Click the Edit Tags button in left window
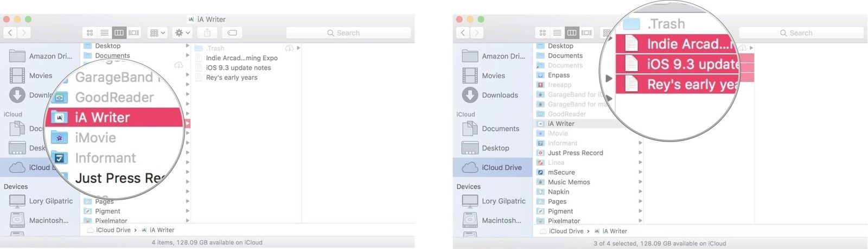The width and height of the screenshot is (868, 249). point(232,33)
